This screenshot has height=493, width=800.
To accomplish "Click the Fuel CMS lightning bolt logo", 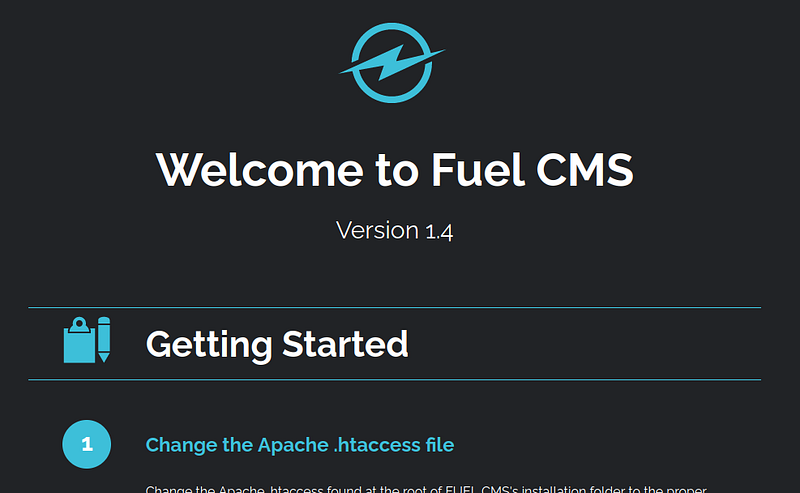I will tap(392, 62).
